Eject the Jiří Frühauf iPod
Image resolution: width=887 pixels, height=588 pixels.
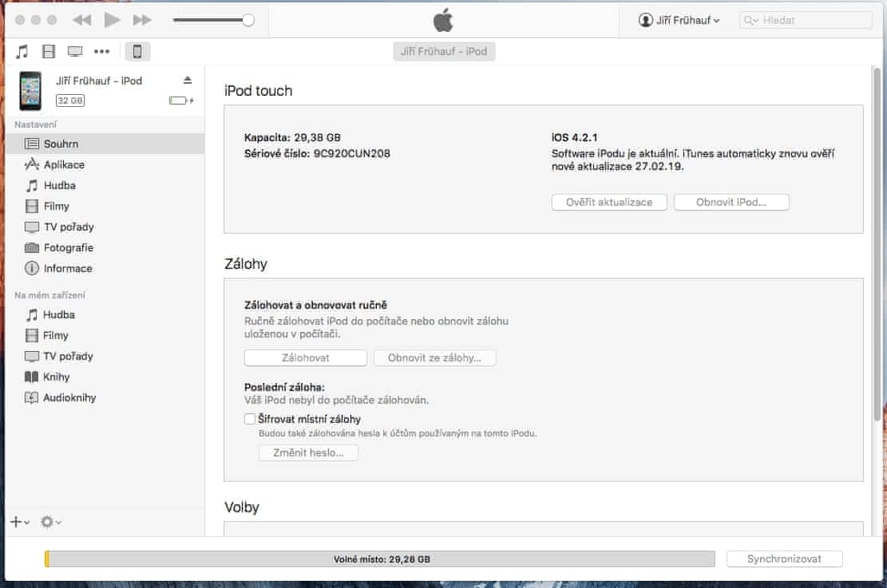click(188, 81)
